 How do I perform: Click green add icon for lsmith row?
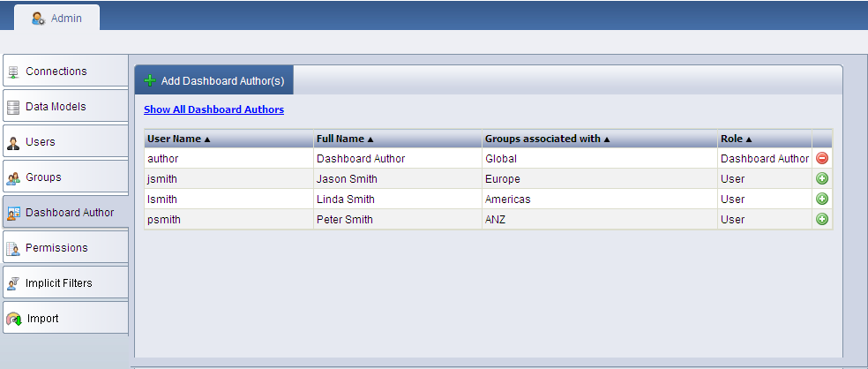(x=822, y=200)
